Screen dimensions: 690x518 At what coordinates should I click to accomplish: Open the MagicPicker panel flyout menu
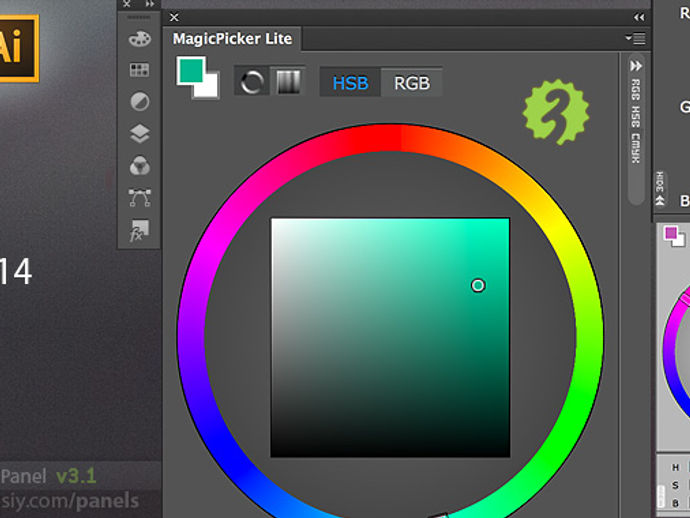(635, 38)
